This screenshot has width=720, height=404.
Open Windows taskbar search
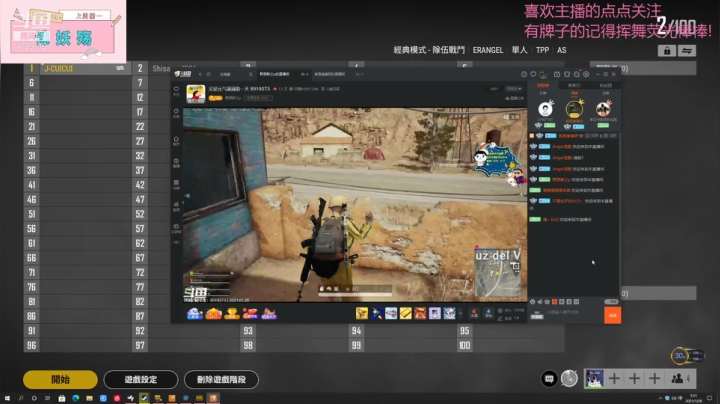21,398
